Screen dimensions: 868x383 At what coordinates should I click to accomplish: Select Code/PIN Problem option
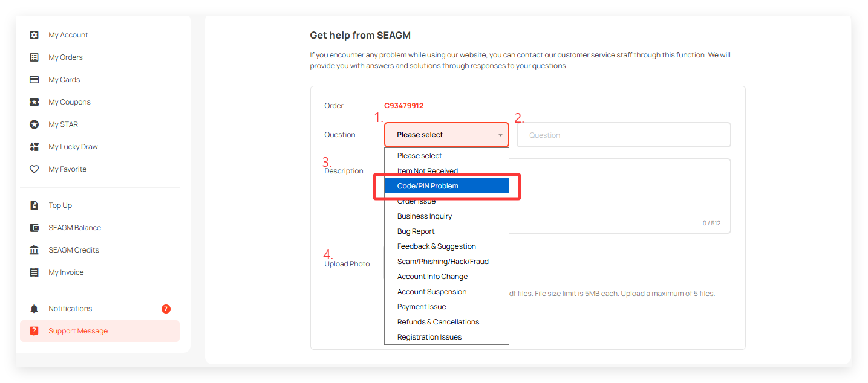coord(428,186)
